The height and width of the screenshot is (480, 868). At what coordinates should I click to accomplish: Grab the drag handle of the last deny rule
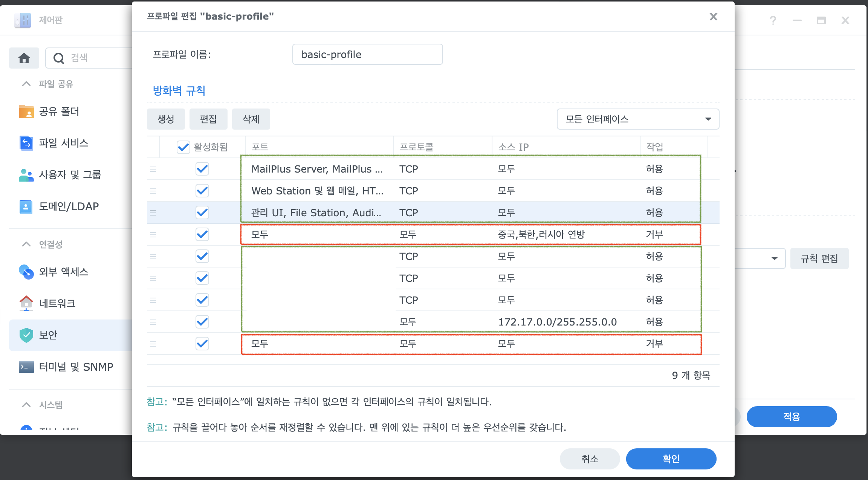[153, 344]
